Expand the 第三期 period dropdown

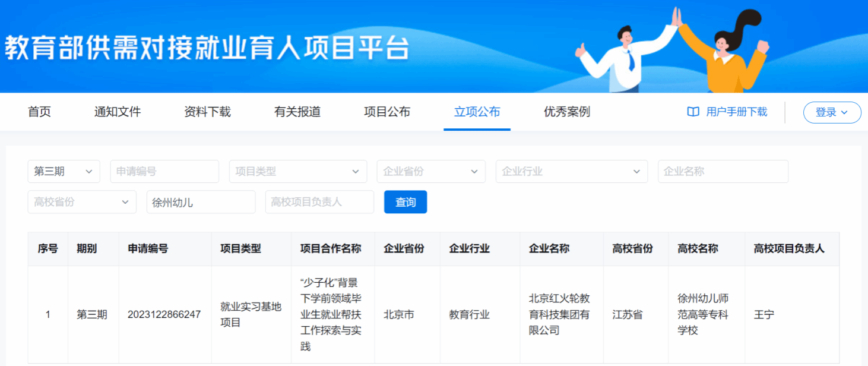(x=64, y=171)
